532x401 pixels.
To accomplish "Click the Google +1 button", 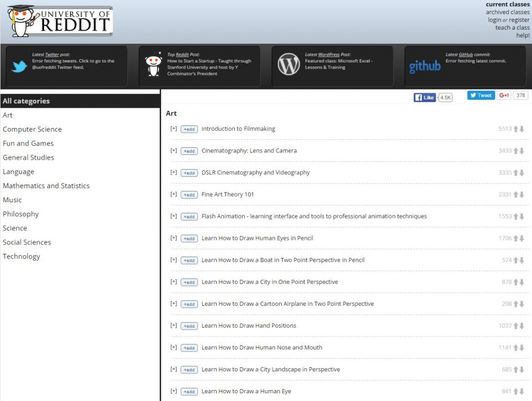I will tap(504, 95).
